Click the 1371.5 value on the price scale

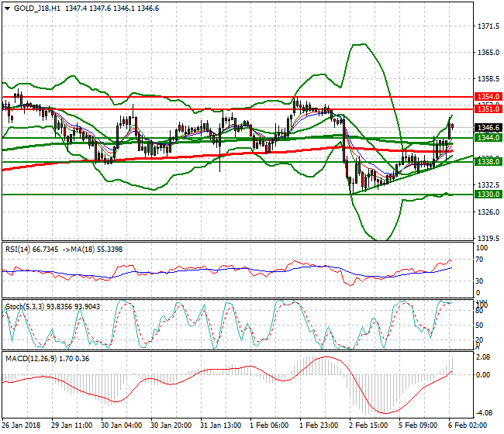point(488,26)
